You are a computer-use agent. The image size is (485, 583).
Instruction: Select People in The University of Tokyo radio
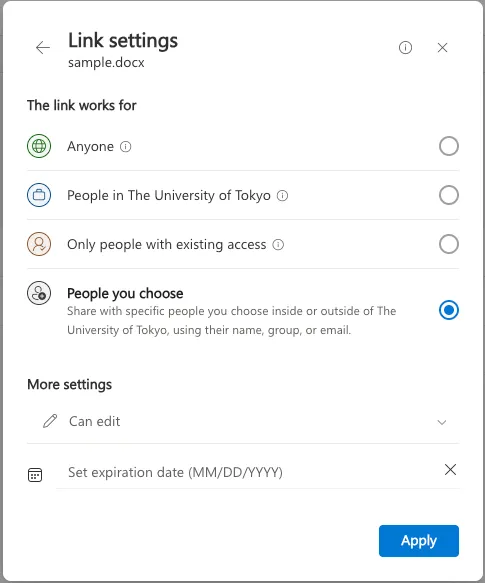(449, 195)
